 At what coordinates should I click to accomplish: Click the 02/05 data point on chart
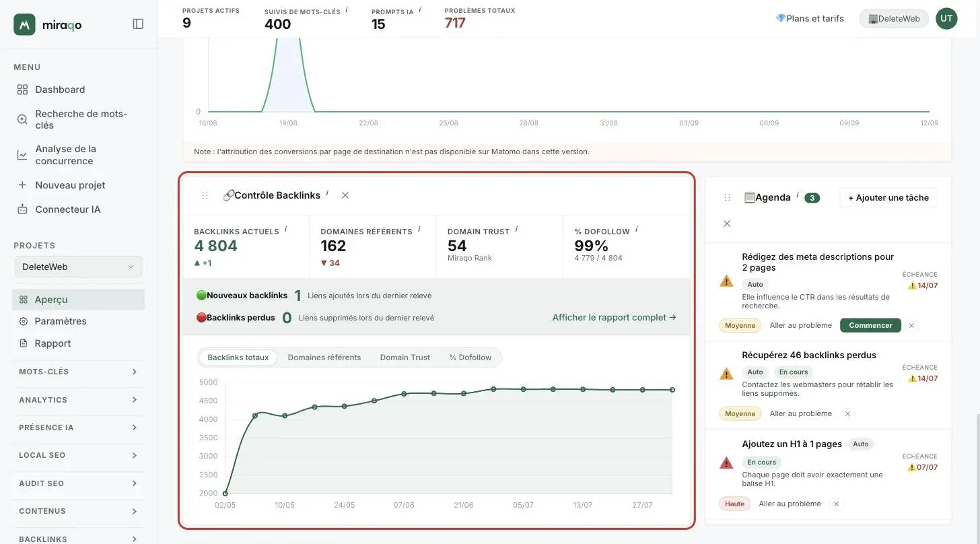click(x=225, y=494)
